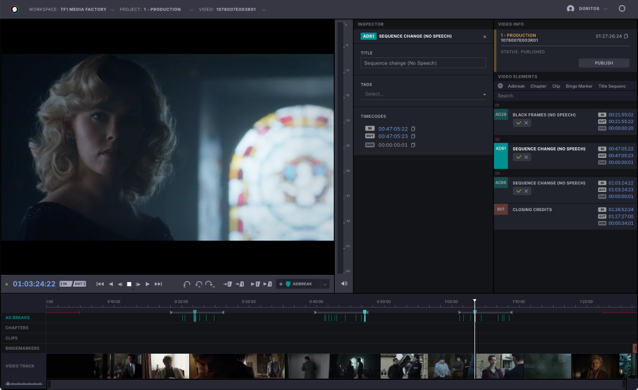Expand the Adbreak element type dropdown arrow

click(325, 284)
